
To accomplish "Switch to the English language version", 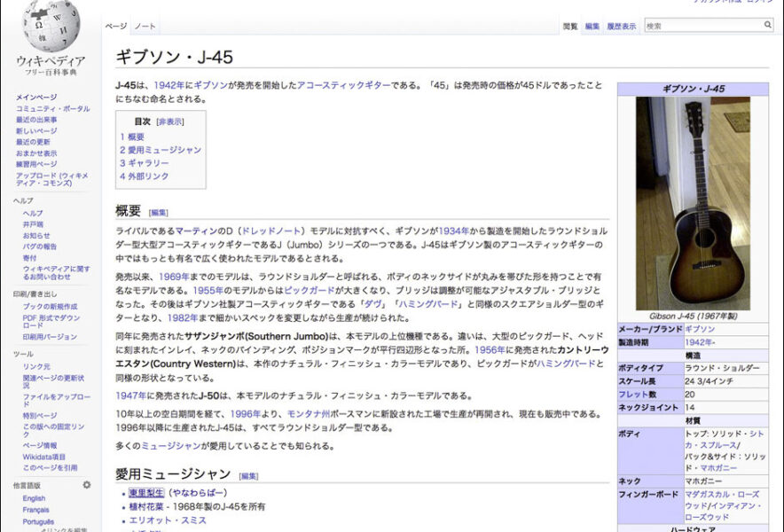I will (34, 498).
